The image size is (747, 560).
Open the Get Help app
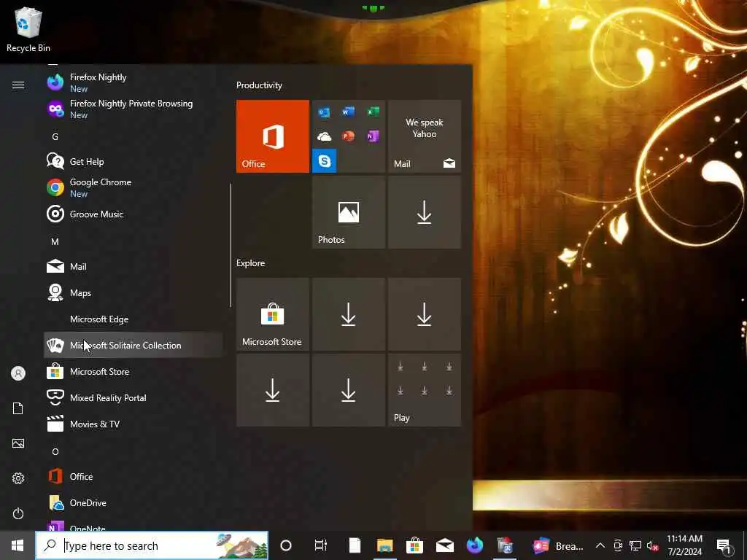coord(133,161)
